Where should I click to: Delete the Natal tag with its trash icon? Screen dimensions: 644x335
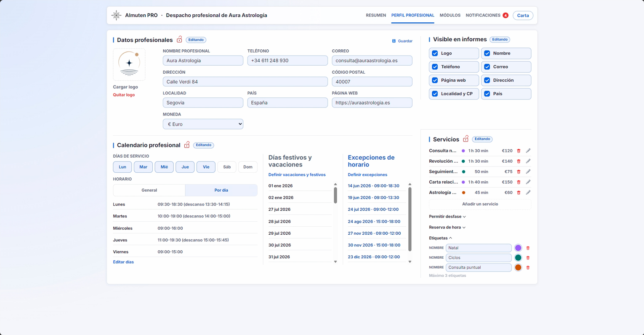(528, 248)
